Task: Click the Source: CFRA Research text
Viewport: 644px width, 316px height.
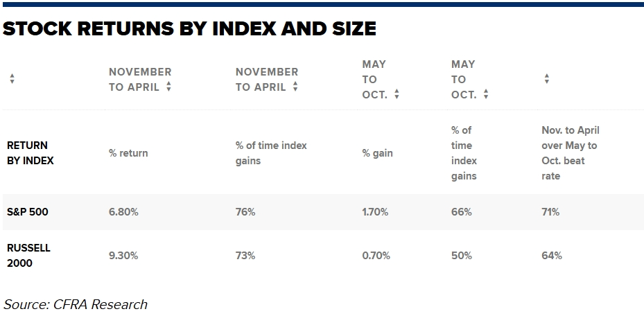Action: pyautogui.click(x=76, y=304)
